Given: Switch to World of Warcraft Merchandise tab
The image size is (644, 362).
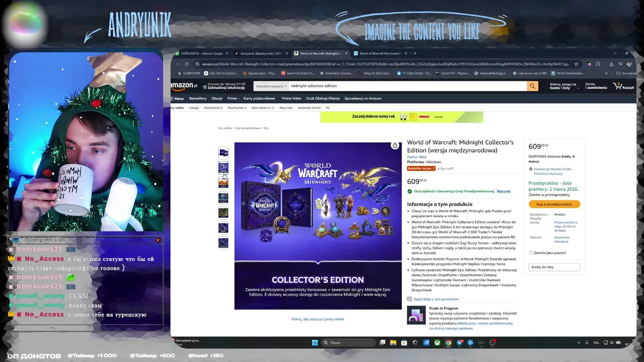Looking at the screenshot, I should 380,53.
